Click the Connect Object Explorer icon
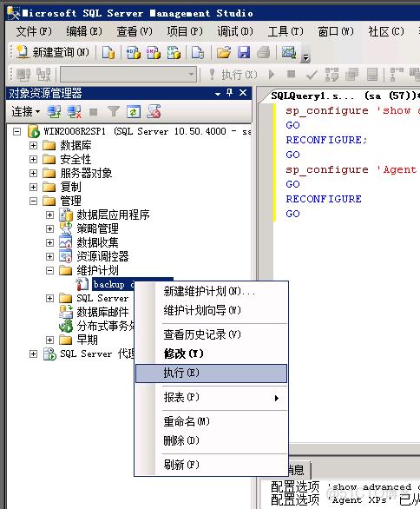420x509 pixels. pos(54,112)
